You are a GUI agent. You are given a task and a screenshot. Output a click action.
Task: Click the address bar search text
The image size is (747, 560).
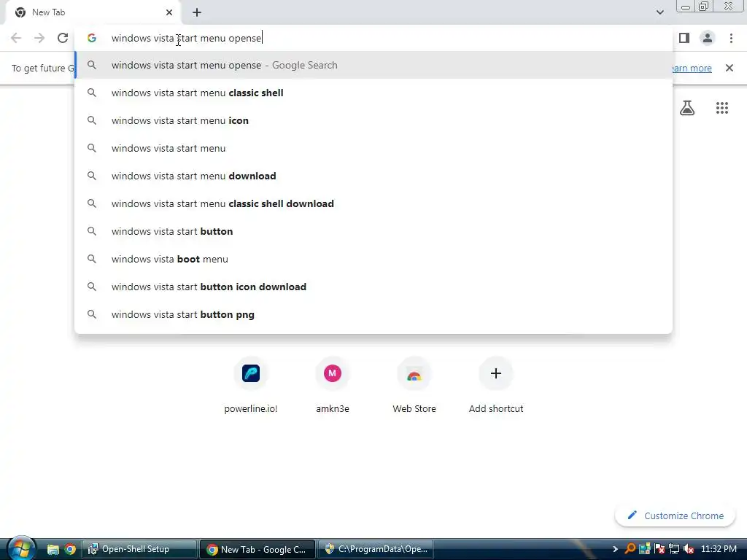point(186,38)
